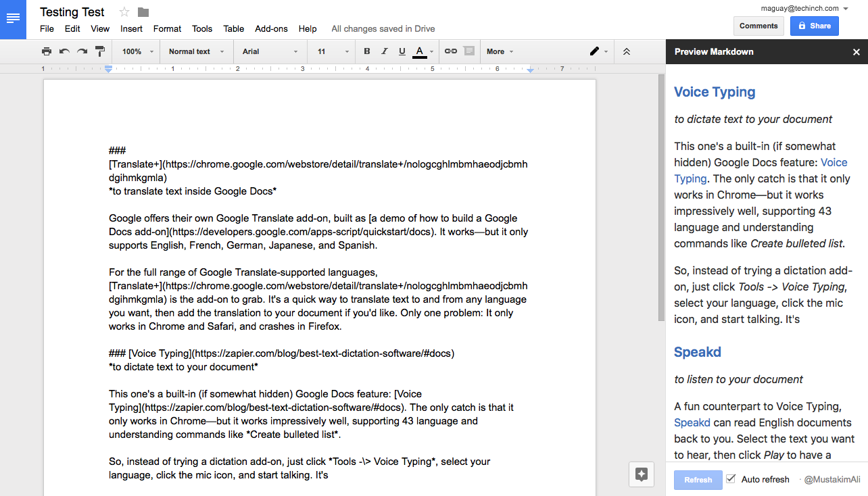The height and width of the screenshot is (496, 868).
Task: Toggle Italic formatting
Action: point(385,51)
